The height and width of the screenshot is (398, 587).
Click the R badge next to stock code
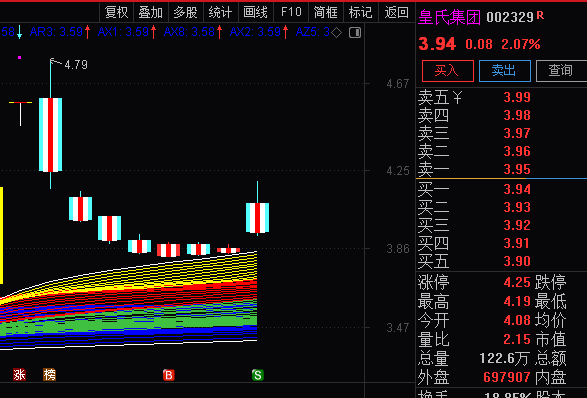[540, 15]
